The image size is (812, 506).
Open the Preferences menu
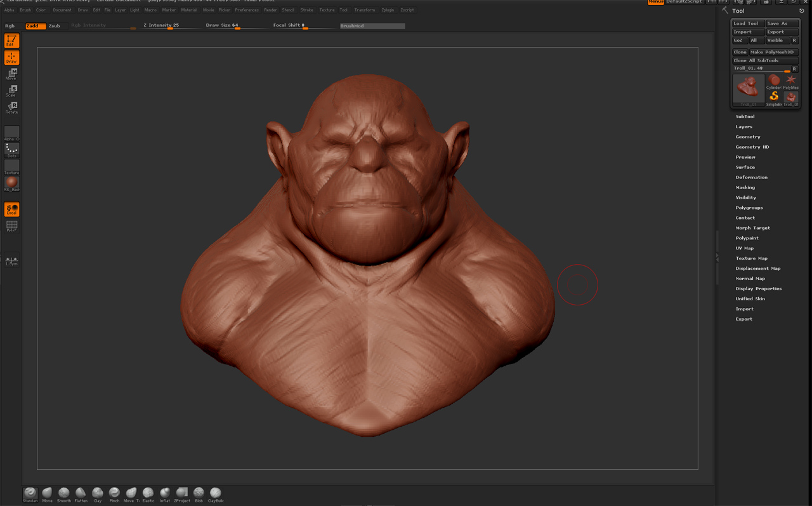(x=247, y=10)
